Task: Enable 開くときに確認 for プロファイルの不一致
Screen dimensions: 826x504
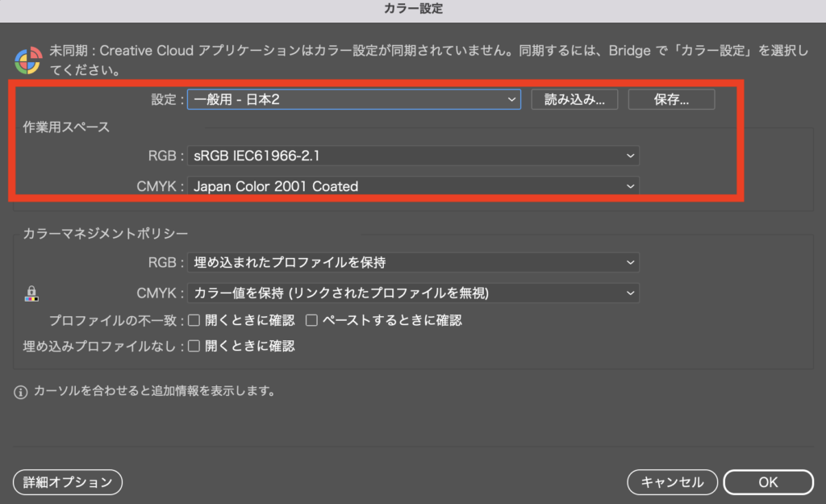Action: tap(194, 320)
